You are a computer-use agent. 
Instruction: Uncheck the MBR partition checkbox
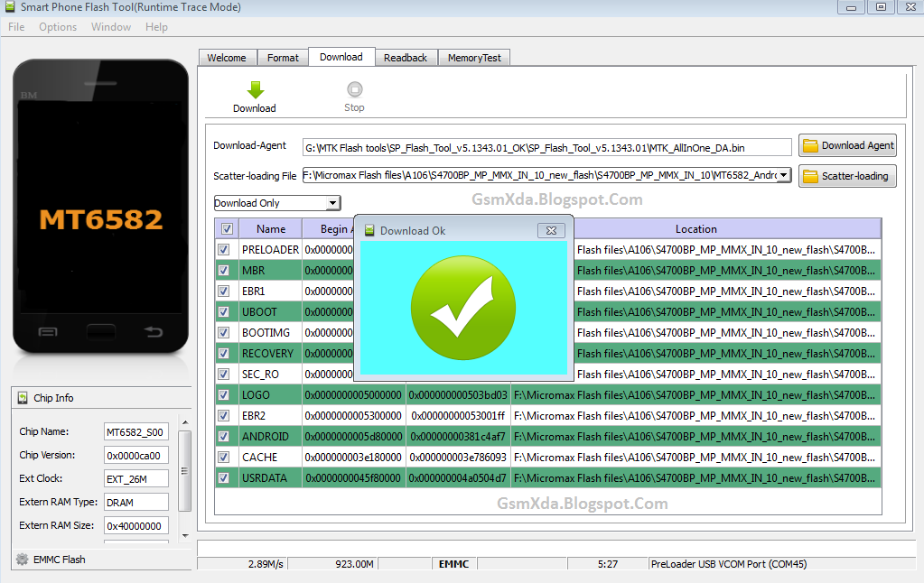tap(224, 271)
